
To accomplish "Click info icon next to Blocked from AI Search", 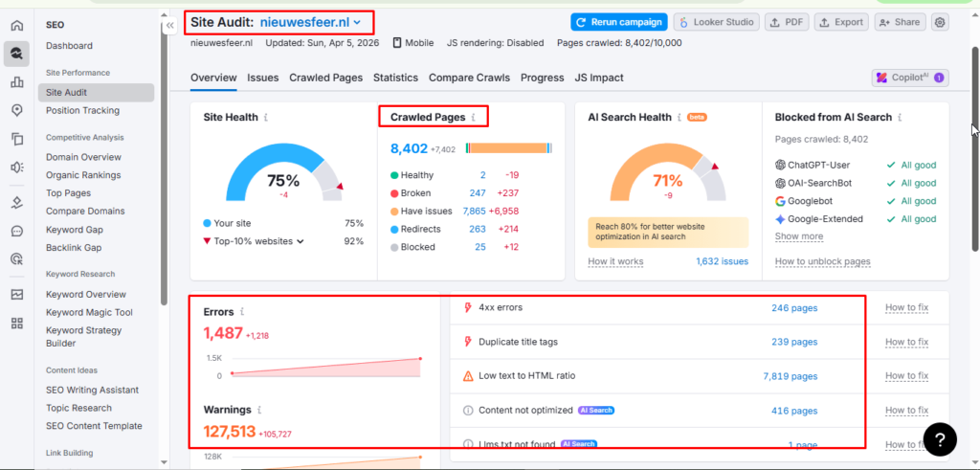I will 900,117.
